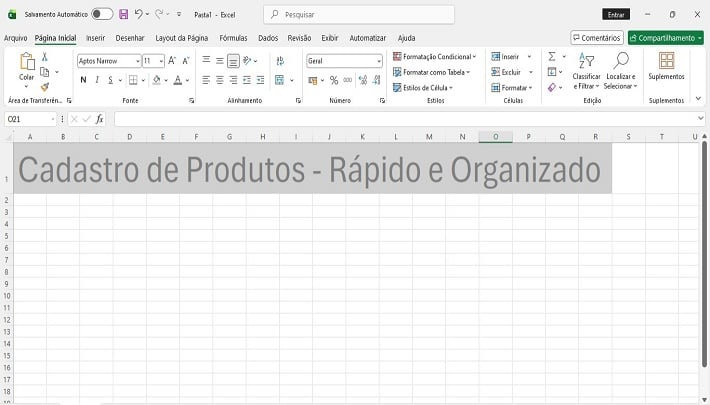Open Suplementos add-ins icon
710x405 pixels.
point(666,64)
